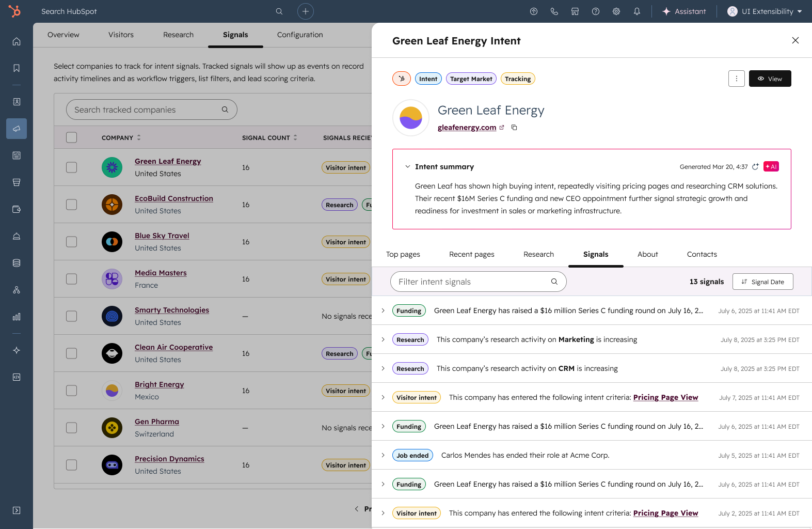
Task: Open the settings gear icon
Action: [616, 11]
